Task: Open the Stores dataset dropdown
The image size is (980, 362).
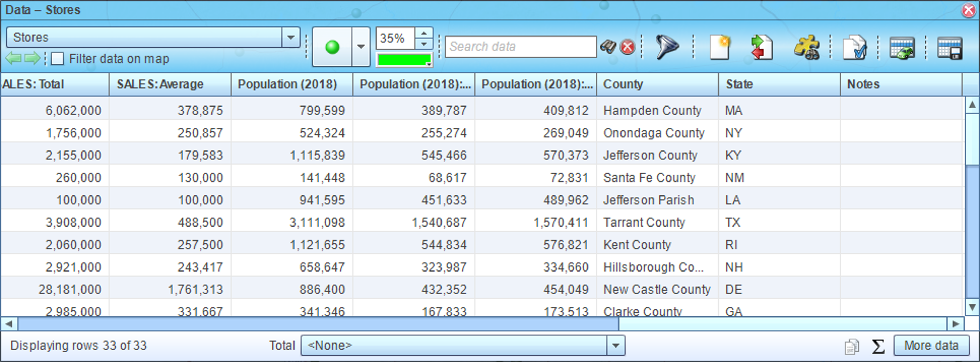Action: (291, 37)
